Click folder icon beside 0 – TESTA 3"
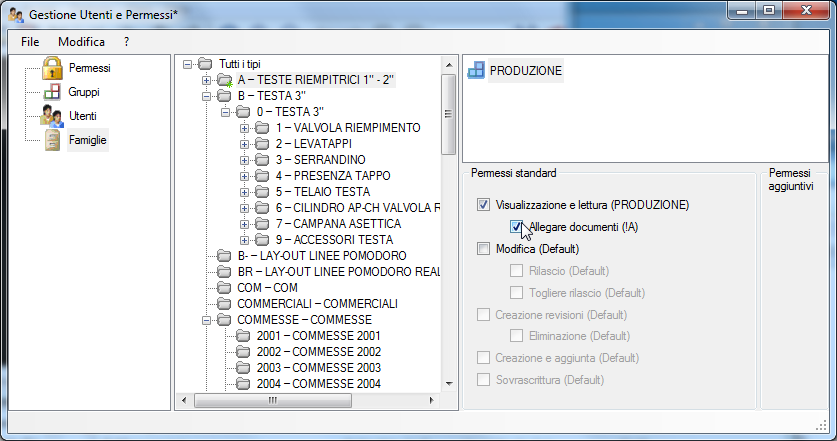 click(243, 112)
